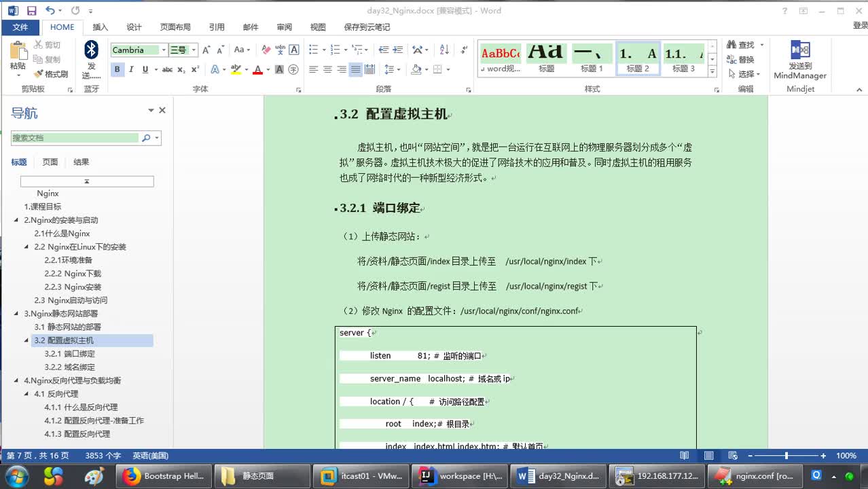Open the Find 查找 dropdown arrow

tap(761, 45)
